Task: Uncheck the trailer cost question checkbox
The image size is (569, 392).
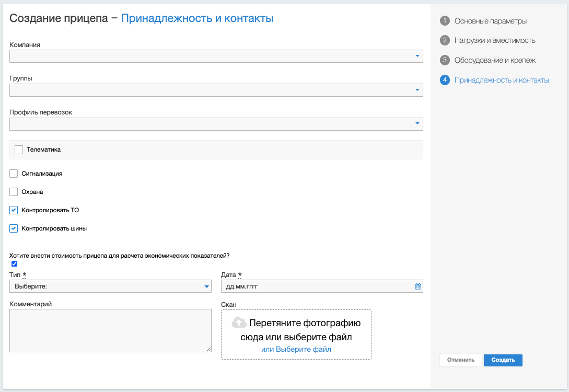Action: click(14, 264)
